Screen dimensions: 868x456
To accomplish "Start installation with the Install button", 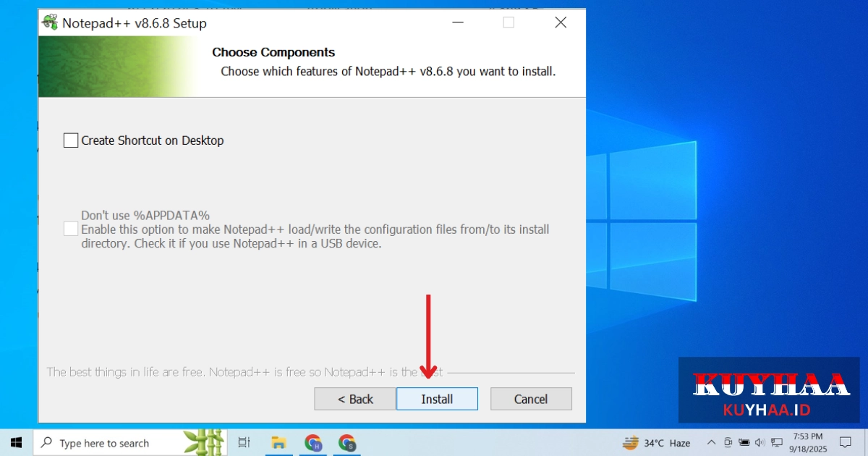I will 437,399.
